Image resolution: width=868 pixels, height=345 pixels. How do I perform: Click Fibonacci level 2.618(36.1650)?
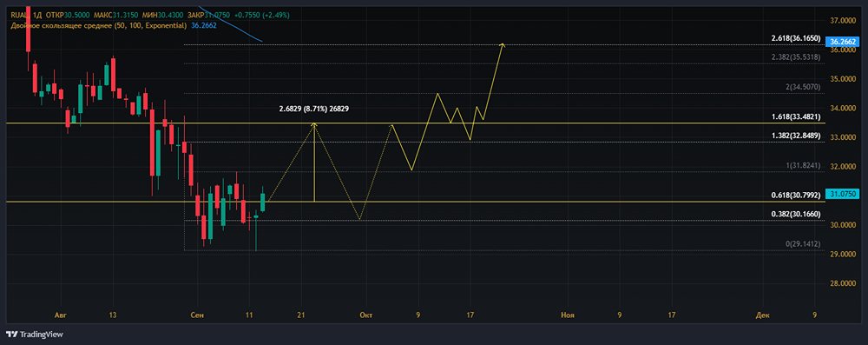(x=797, y=38)
